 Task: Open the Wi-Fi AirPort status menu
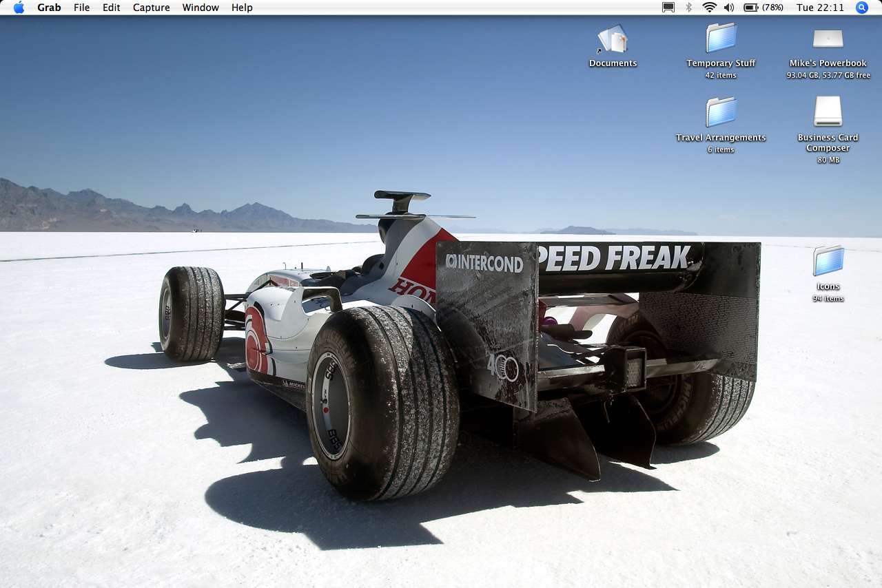tap(709, 8)
